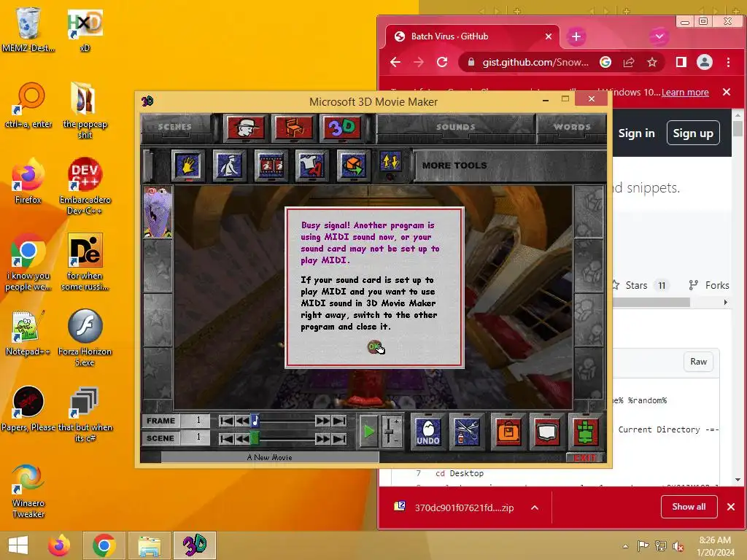Reload the page in Chrome
Screen dimensions: 747x560
(442, 62)
